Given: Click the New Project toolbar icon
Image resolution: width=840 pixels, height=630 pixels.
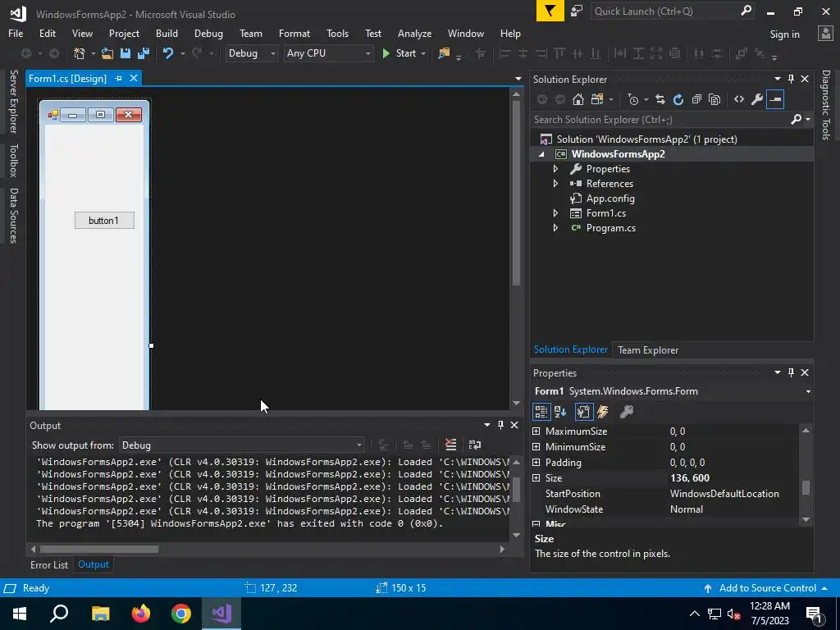Looking at the screenshot, I should [x=80, y=53].
